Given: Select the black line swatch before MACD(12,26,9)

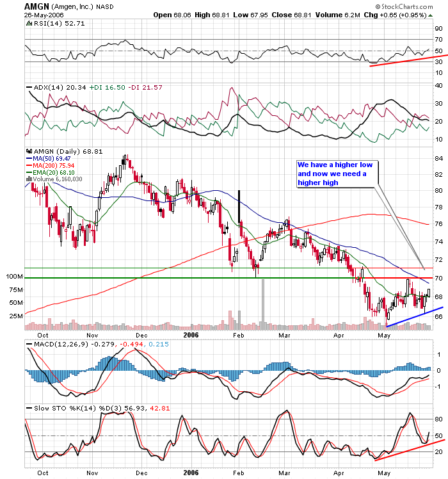Looking at the screenshot, I should (x=29, y=345).
